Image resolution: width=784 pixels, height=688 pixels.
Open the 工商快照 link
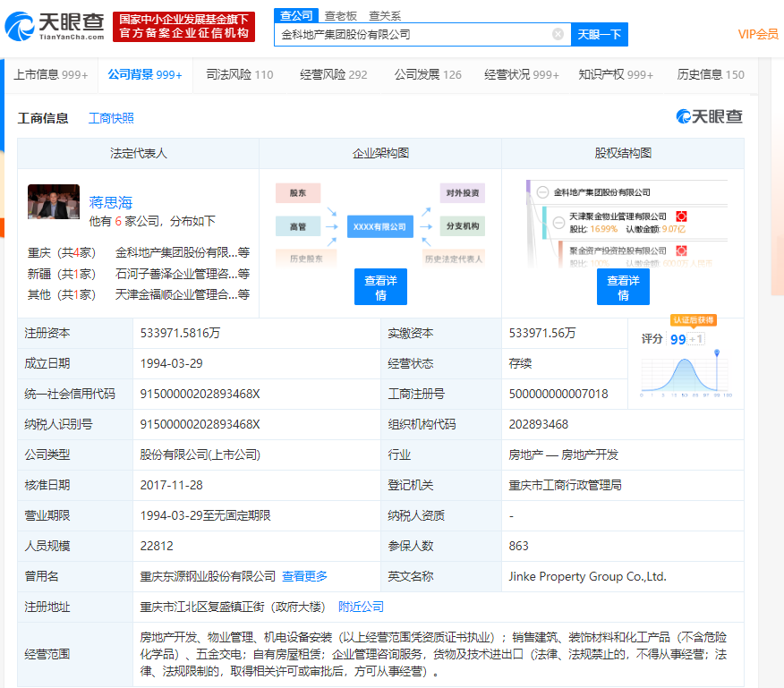111,118
